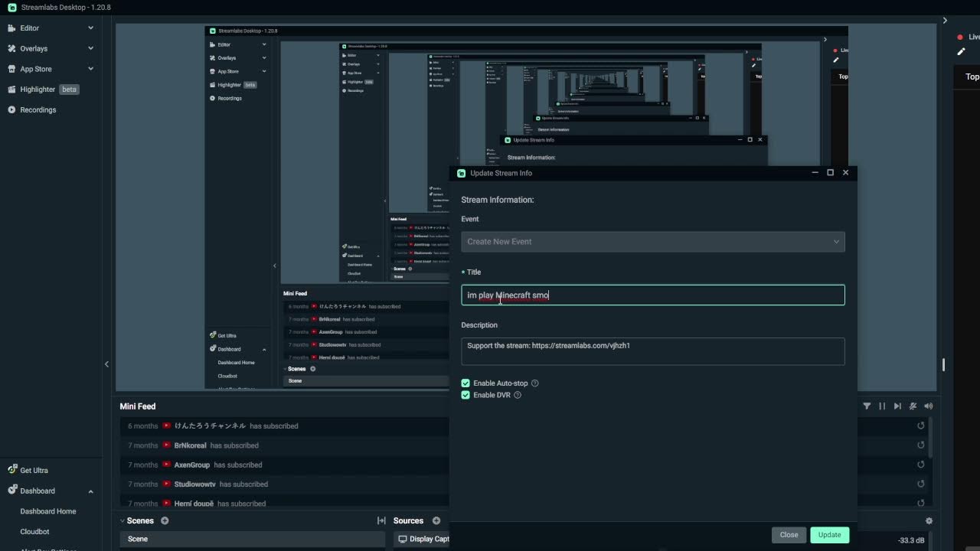Select the Scene item in the Scenes list
This screenshot has height=551, width=980.
coord(253,540)
